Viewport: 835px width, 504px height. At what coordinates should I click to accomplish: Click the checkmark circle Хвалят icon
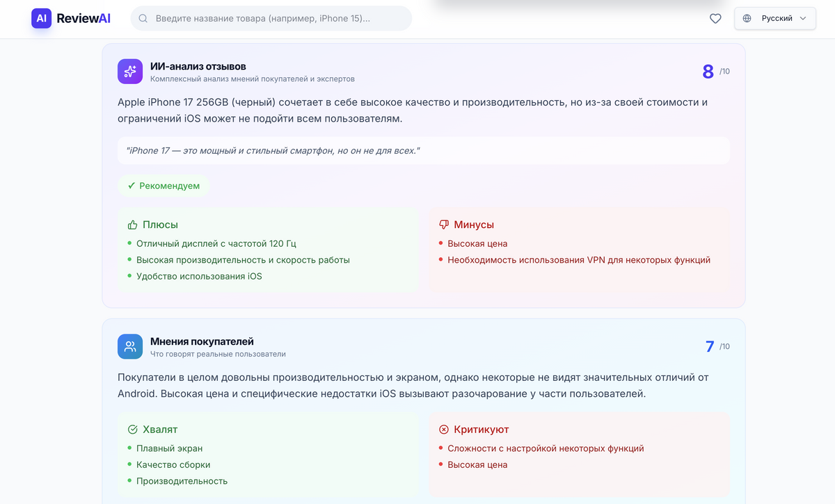(x=132, y=430)
